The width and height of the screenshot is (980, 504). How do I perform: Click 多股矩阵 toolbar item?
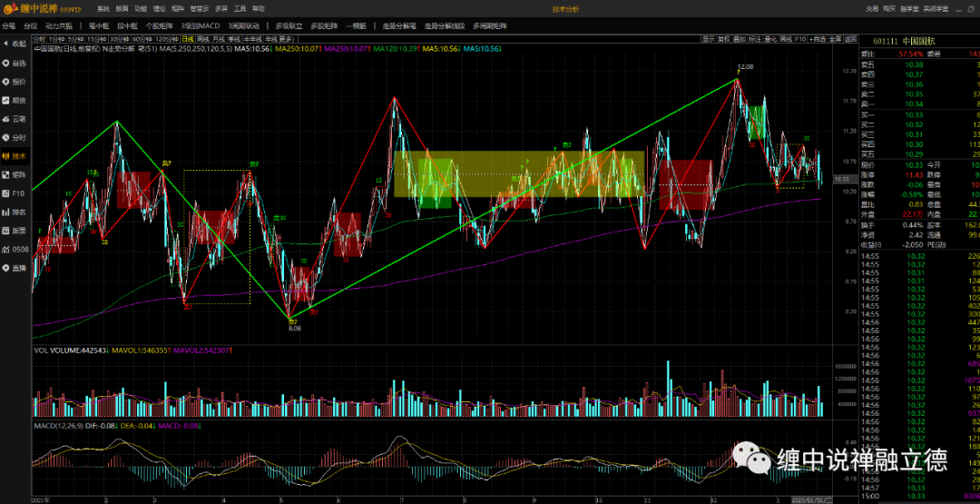click(x=324, y=26)
